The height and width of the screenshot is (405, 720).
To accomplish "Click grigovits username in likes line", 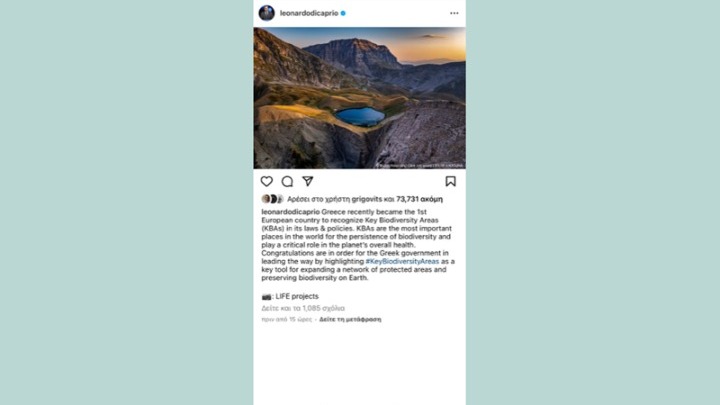I will 366,199.
